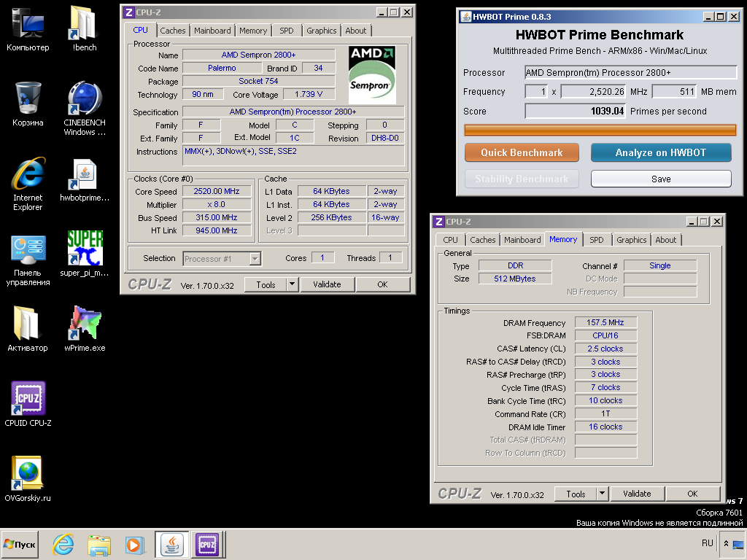The image size is (747, 560).
Task: Open file explorer from the taskbar
Action: pos(99,544)
